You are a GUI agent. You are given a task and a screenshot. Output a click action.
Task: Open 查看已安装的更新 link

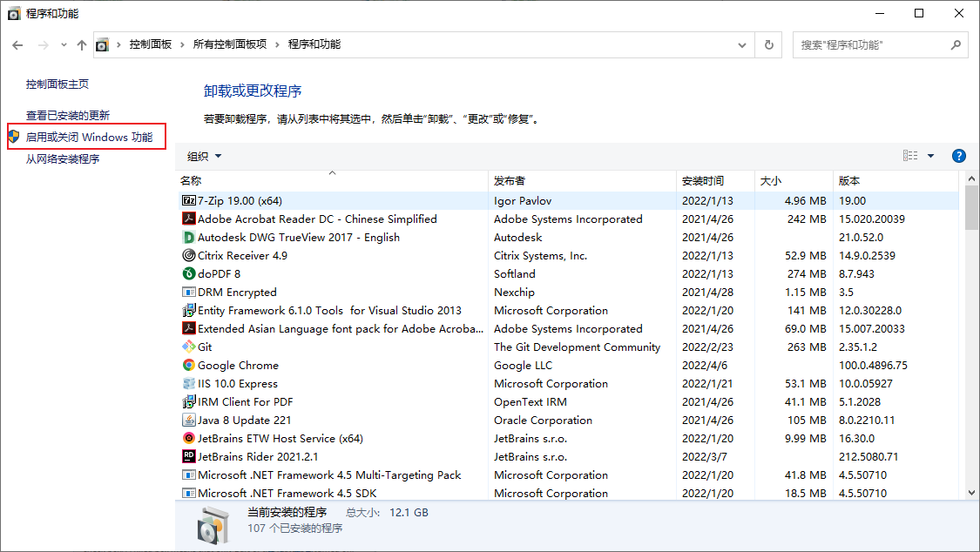[67, 116]
